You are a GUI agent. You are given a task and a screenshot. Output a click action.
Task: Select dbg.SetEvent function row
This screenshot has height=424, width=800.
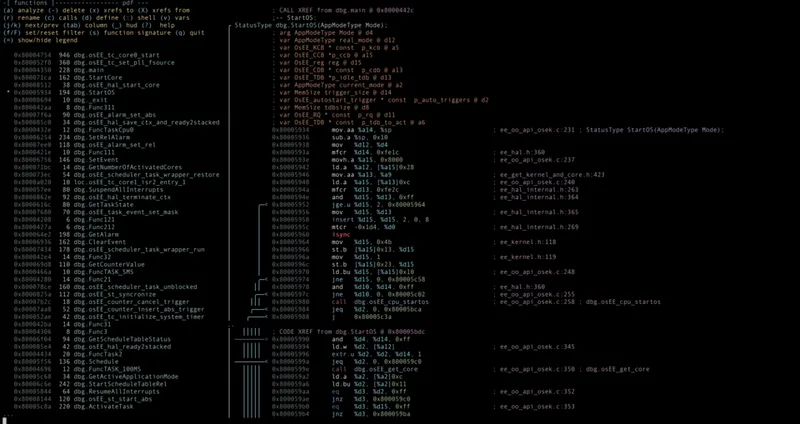(66, 160)
